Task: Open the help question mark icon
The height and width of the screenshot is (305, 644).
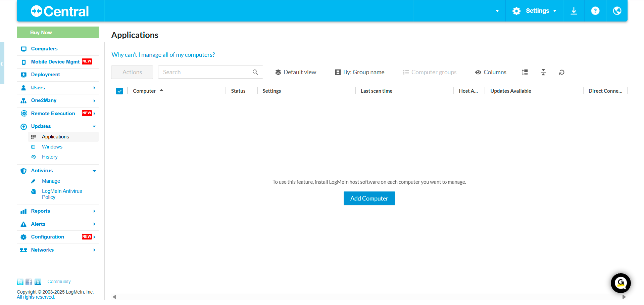Action: (x=595, y=11)
